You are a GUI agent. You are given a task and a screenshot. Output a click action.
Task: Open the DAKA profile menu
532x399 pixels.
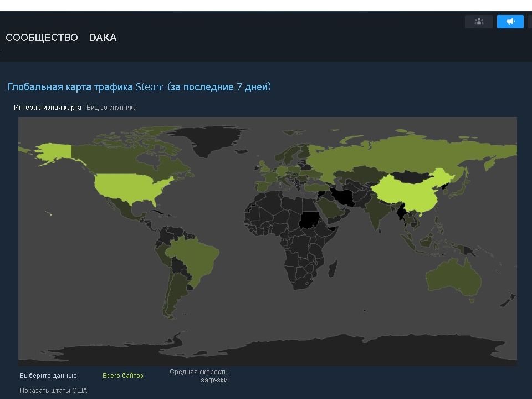[103, 38]
